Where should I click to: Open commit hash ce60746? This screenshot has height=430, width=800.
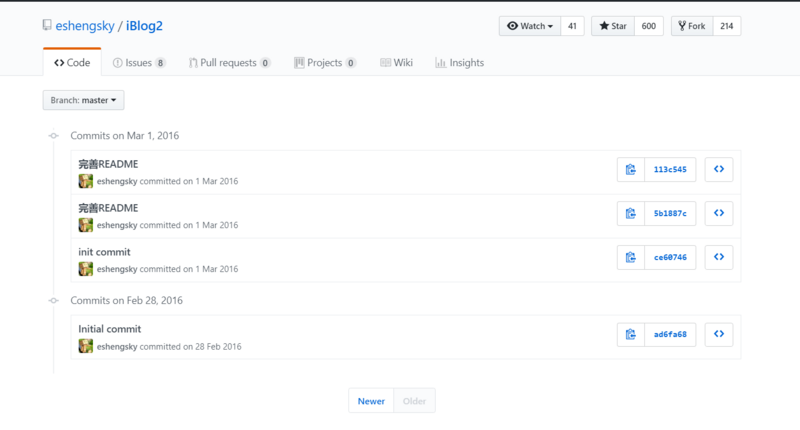tap(670, 257)
